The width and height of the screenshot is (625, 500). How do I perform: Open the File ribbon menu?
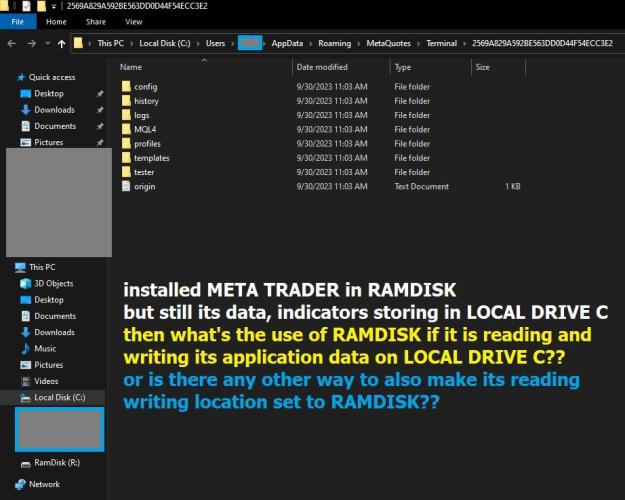[18, 22]
